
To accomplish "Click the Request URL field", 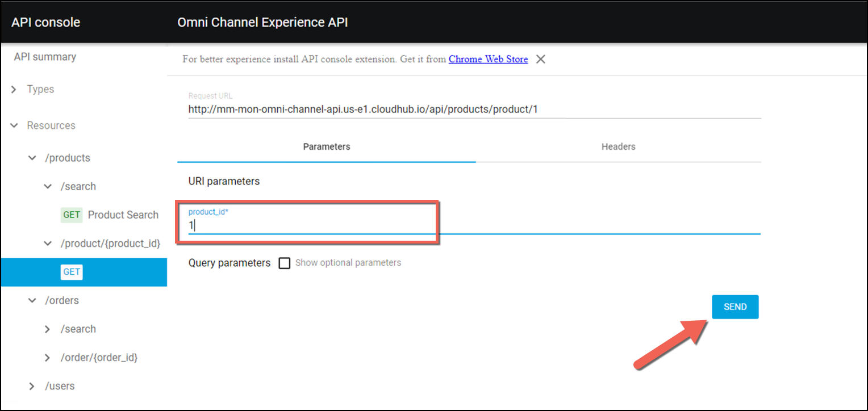I will (x=474, y=109).
